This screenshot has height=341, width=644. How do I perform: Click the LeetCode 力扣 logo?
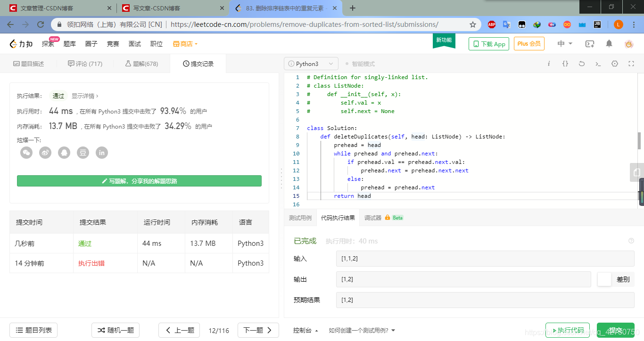[x=21, y=44]
